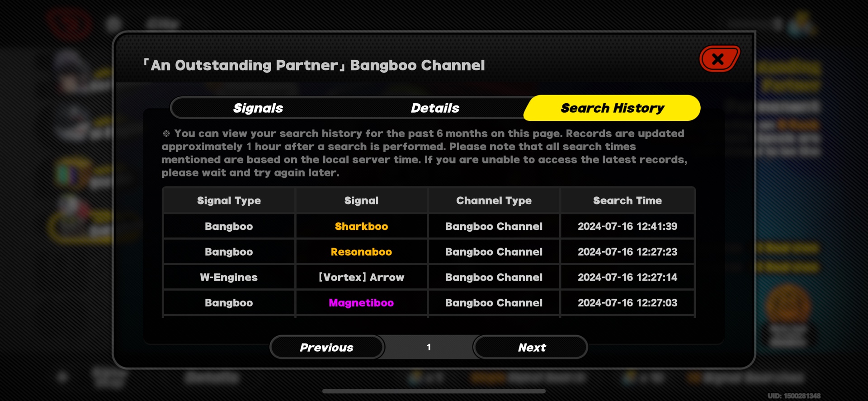Select the Sharkboo signal entry
Image resolution: width=868 pixels, height=401 pixels.
361,226
